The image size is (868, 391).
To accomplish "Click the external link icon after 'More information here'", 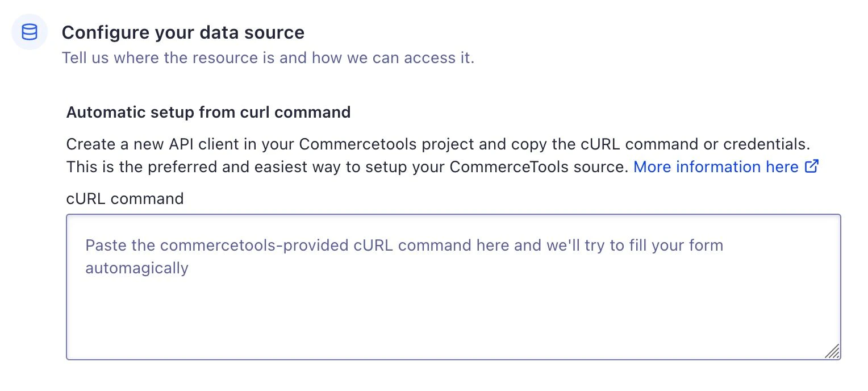I will [812, 166].
